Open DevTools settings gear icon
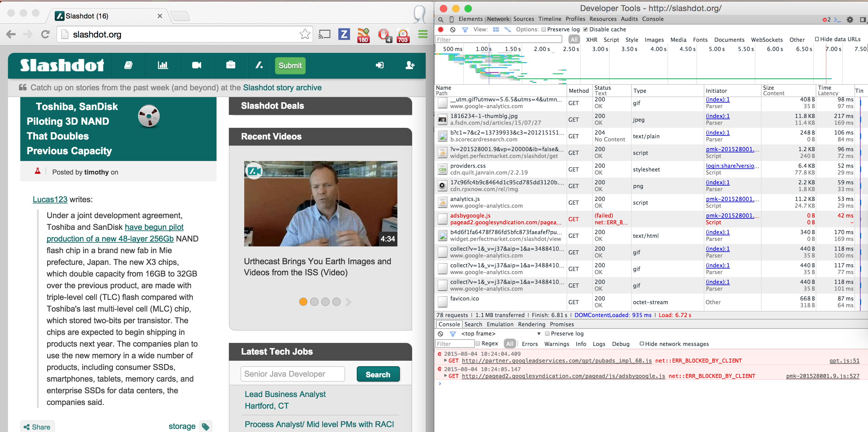This screenshot has width=868, height=432. [x=850, y=20]
